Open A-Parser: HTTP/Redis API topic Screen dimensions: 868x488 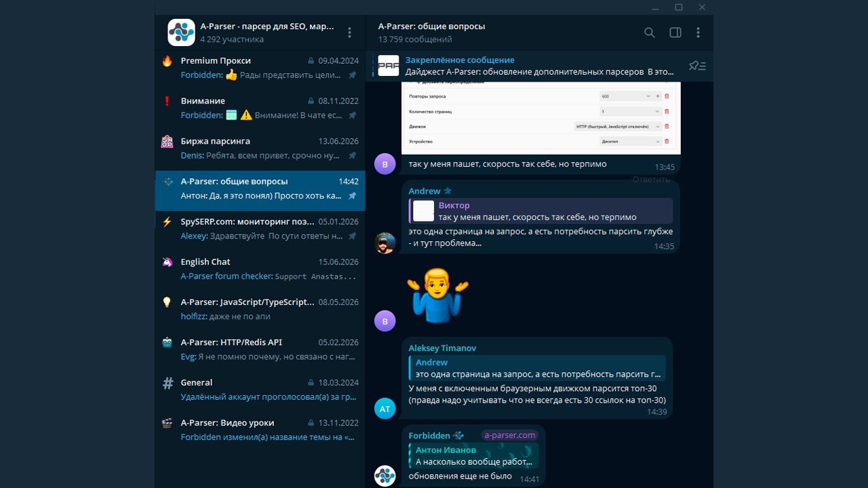pyautogui.click(x=260, y=349)
